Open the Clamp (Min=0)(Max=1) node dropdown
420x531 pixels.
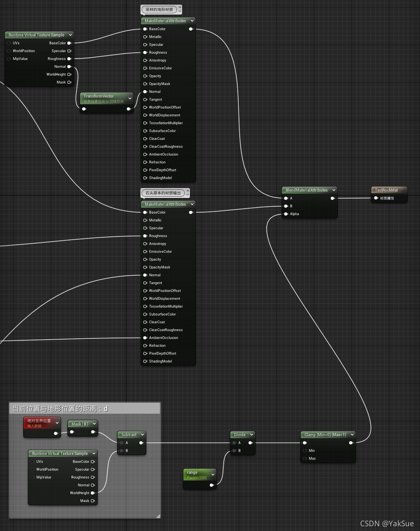[353, 435]
